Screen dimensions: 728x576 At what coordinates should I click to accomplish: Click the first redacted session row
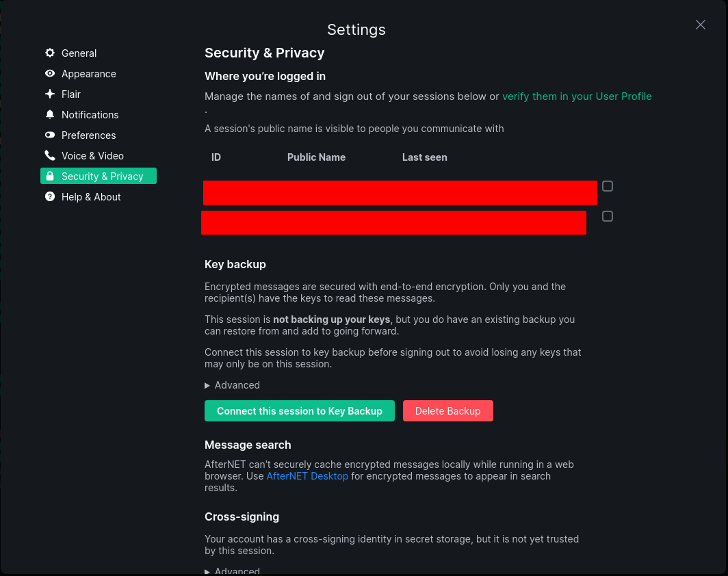pos(400,193)
